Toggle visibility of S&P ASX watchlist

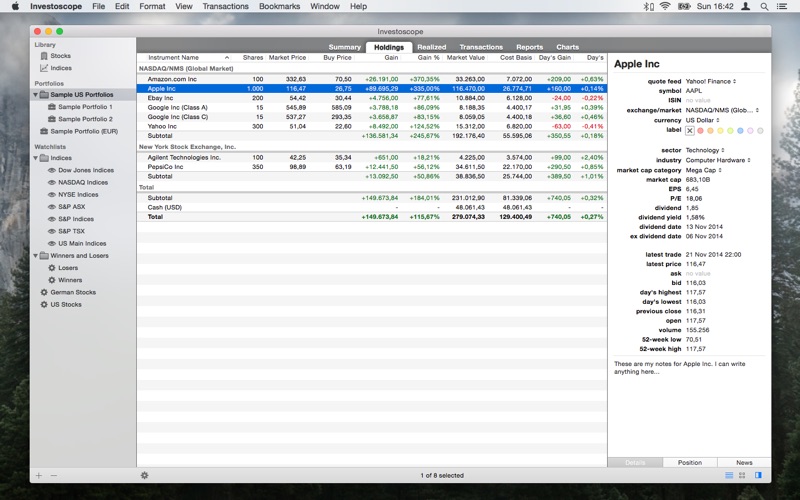[x=52, y=207]
